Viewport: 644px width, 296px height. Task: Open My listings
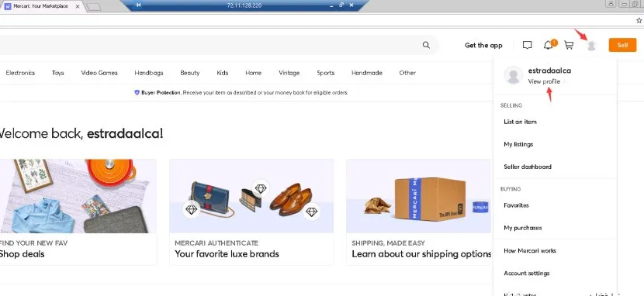tap(518, 144)
